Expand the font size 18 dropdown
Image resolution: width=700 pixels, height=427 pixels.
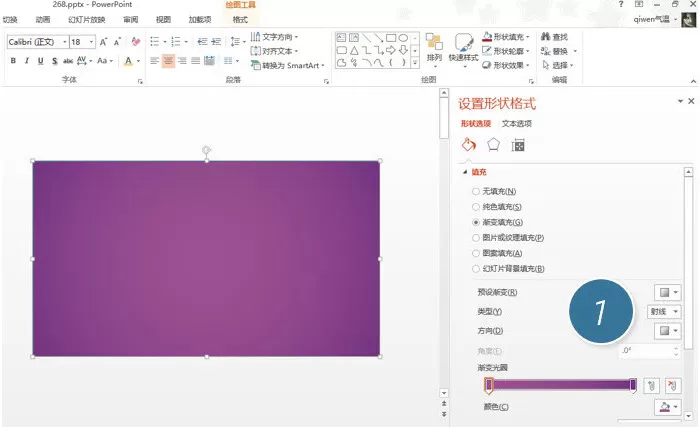pos(92,42)
